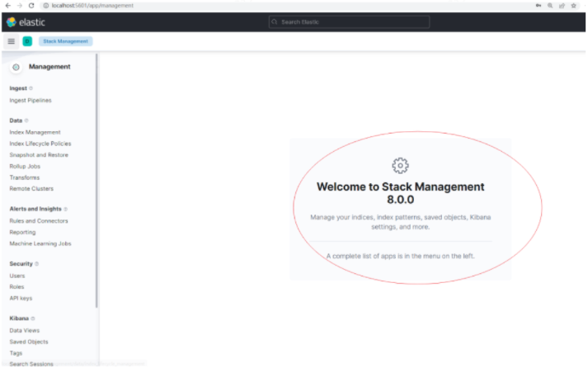Viewport: 588px width, 368px height.
Task: Bookmark the page with the star icon
Action: [574, 6]
